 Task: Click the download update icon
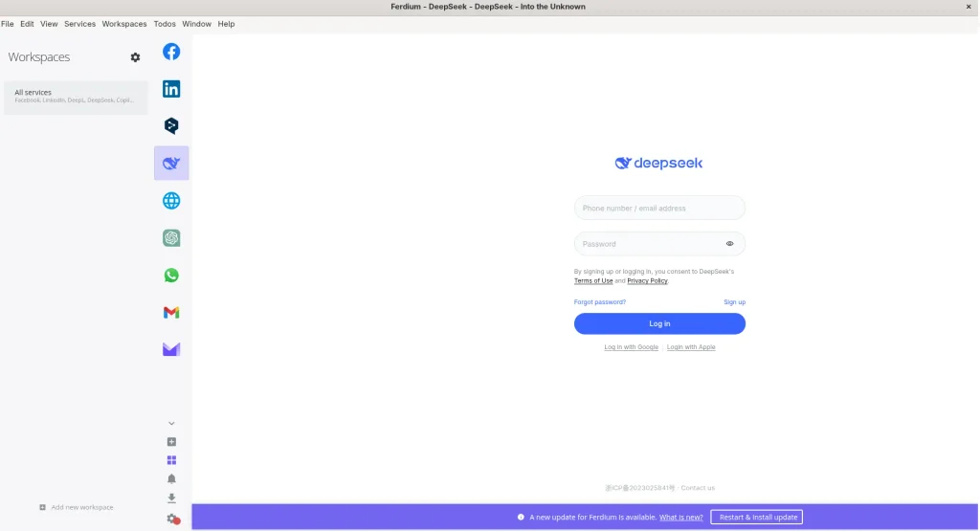[171, 498]
